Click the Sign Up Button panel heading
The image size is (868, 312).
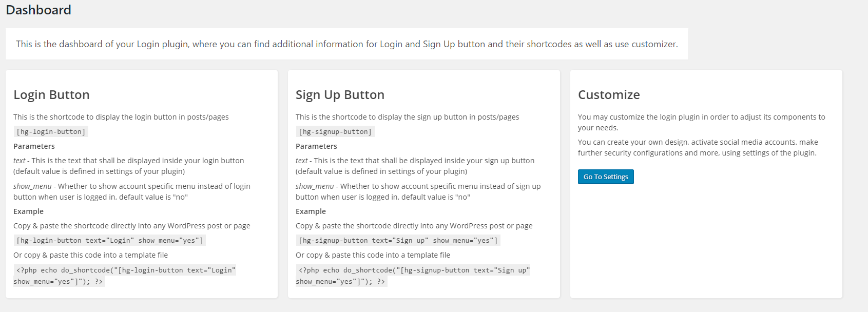[340, 94]
